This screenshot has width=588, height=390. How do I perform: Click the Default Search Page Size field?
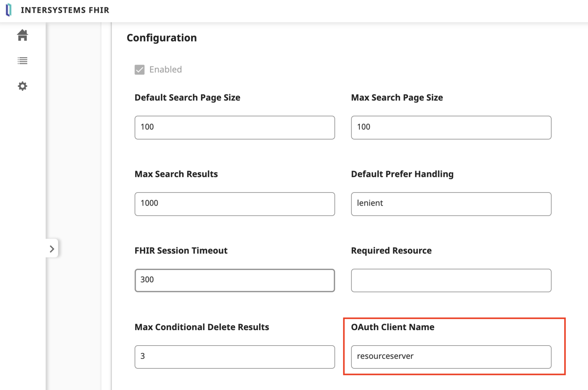[x=234, y=127]
